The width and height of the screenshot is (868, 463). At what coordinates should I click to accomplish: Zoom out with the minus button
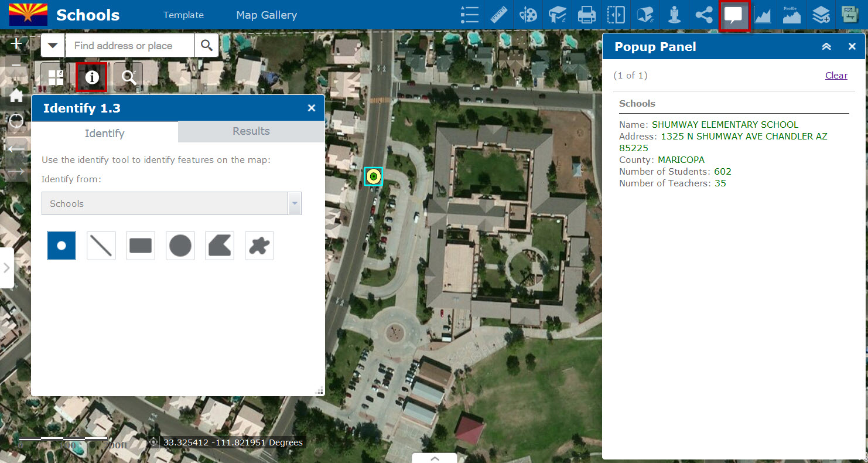[16, 64]
